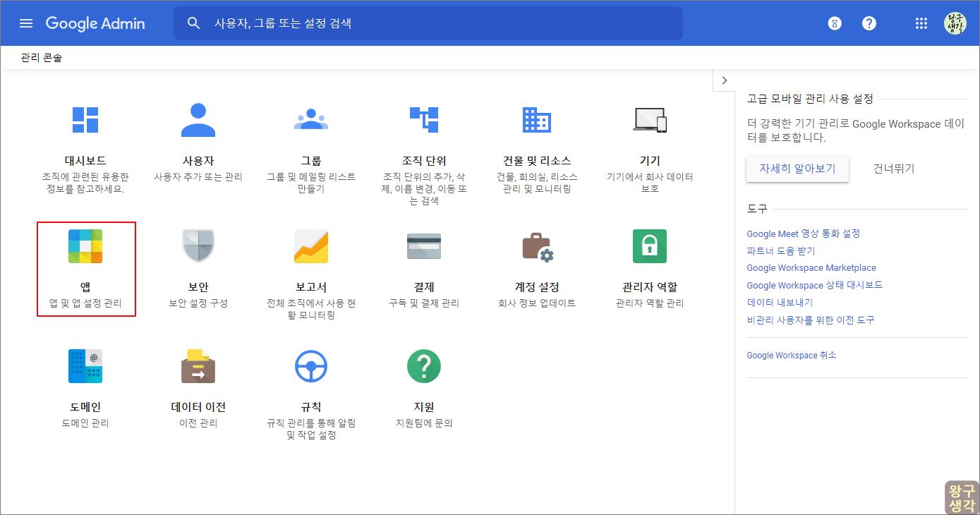The width and height of the screenshot is (980, 515).
Task: Click the Google Admin logo
Action: [x=95, y=23]
